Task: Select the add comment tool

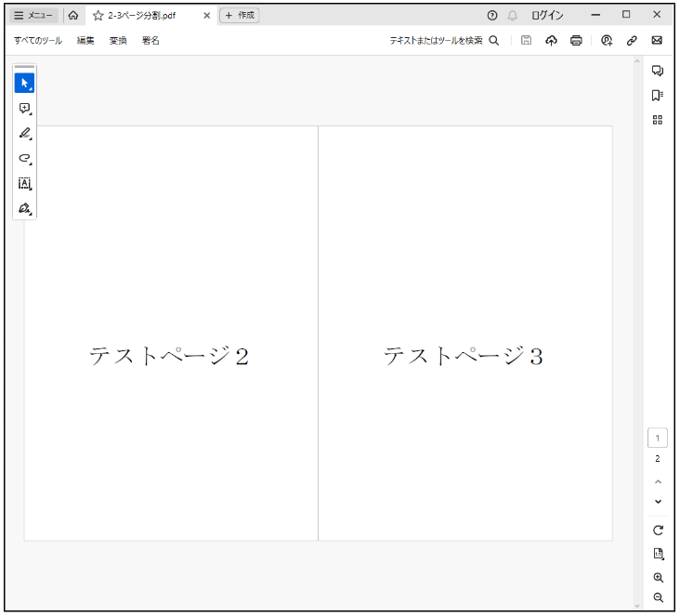Action: (25, 109)
